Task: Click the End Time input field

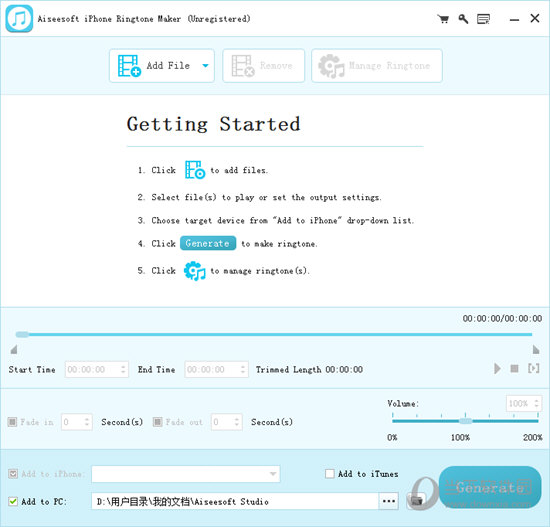Action: click(x=216, y=369)
